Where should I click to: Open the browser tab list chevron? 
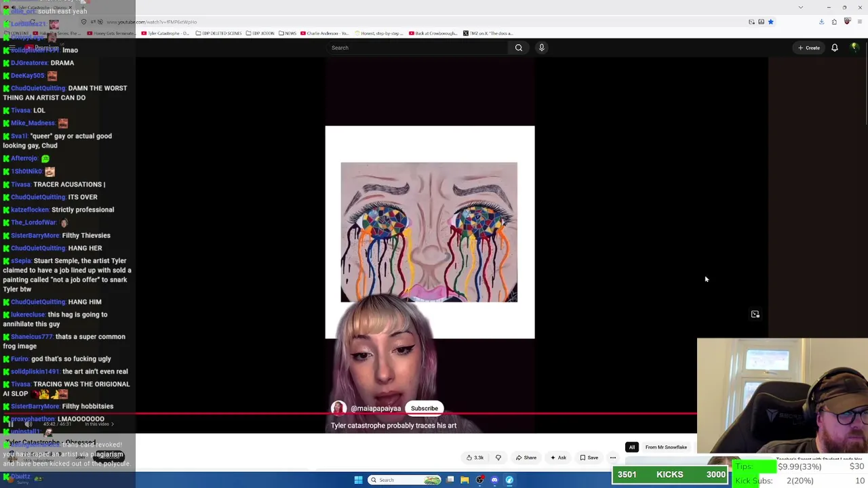pos(801,7)
